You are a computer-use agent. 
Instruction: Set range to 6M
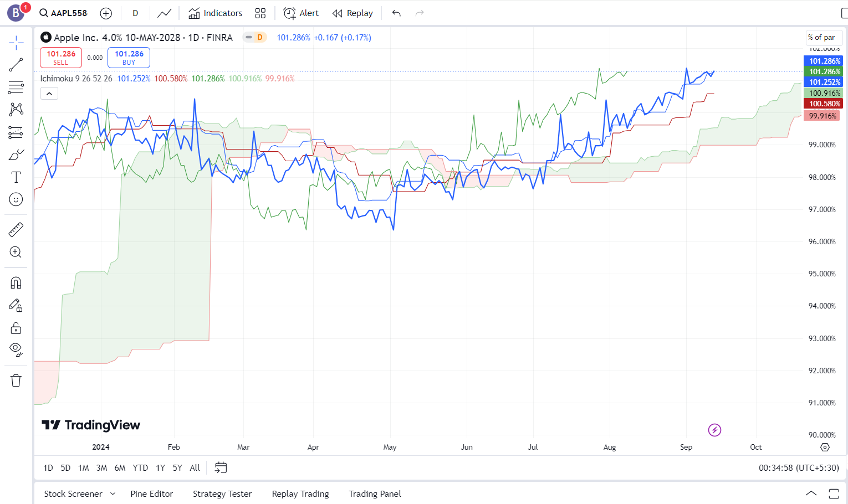pyautogui.click(x=120, y=468)
